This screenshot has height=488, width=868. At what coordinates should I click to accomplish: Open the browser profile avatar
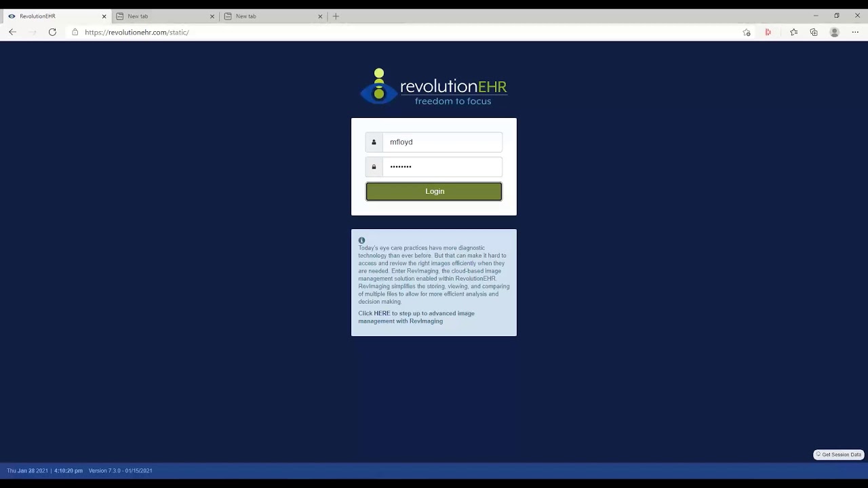pos(835,32)
